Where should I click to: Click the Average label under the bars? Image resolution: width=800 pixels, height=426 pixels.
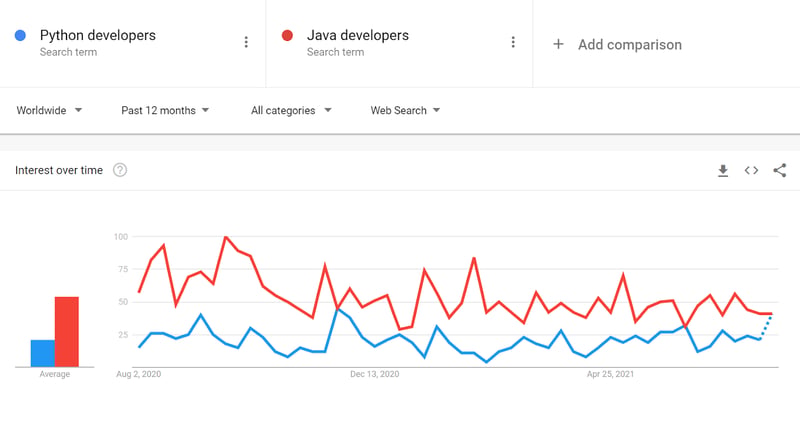tap(55, 374)
